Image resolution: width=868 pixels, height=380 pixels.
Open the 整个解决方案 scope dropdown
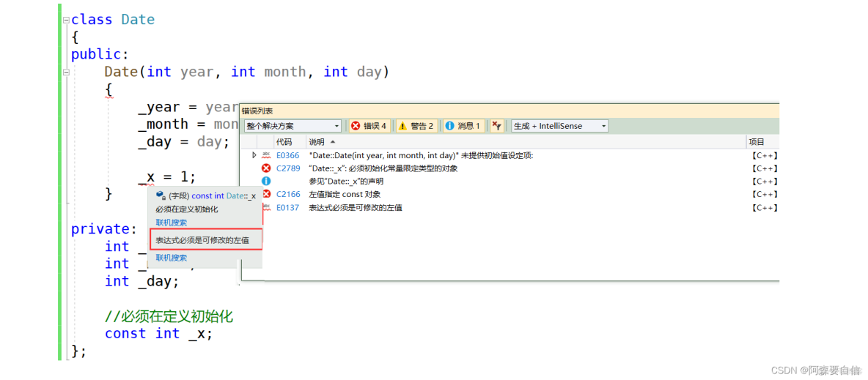[x=293, y=126]
